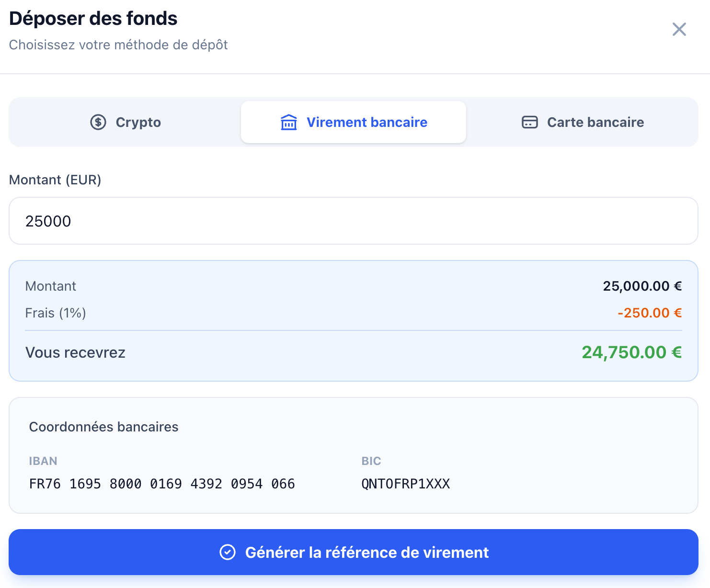Close the Déposer des fonds dialog
The height and width of the screenshot is (588, 710).
point(679,29)
